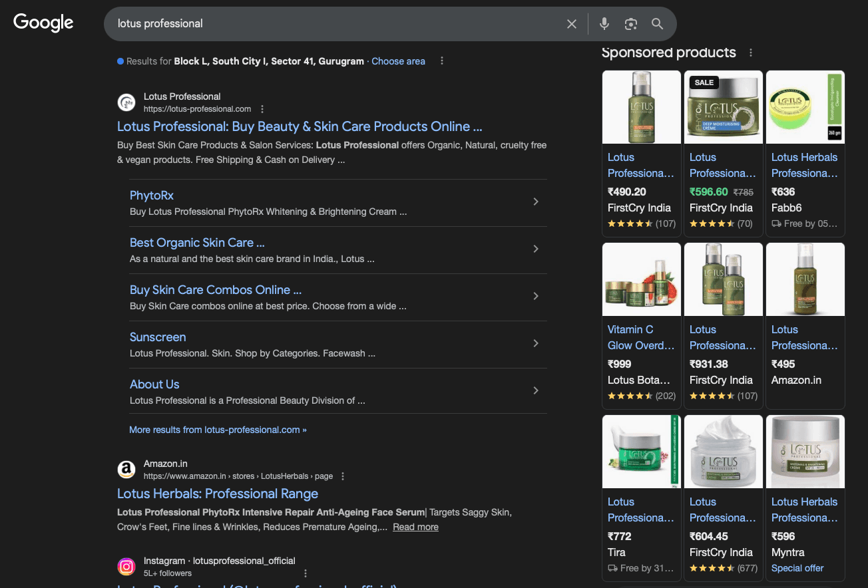The image size is (868, 588).
Task: Click Vitamin C Glow Overd... product title
Action: click(x=641, y=337)
